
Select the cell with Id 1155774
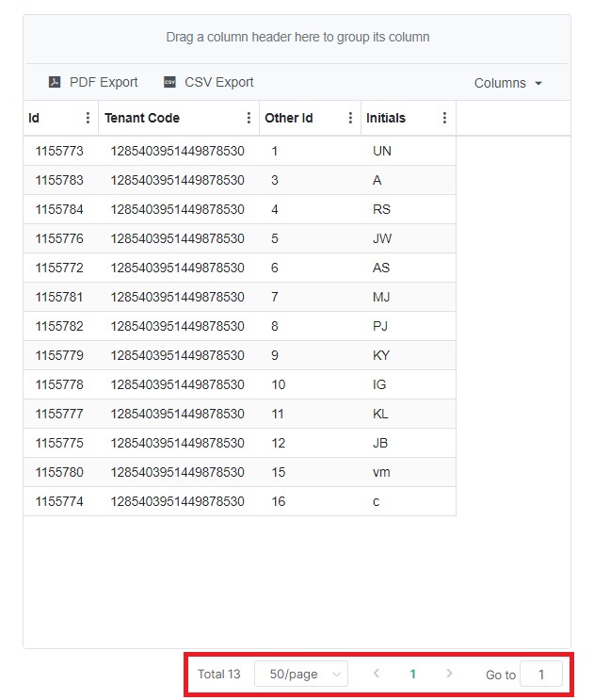[x=60, y=501]
